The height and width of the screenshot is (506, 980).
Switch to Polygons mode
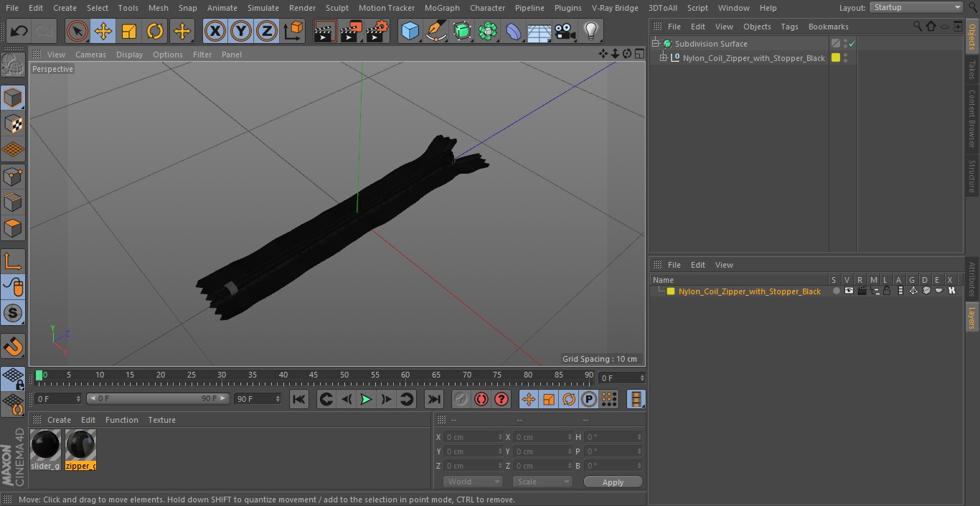(x=13, y=228)
